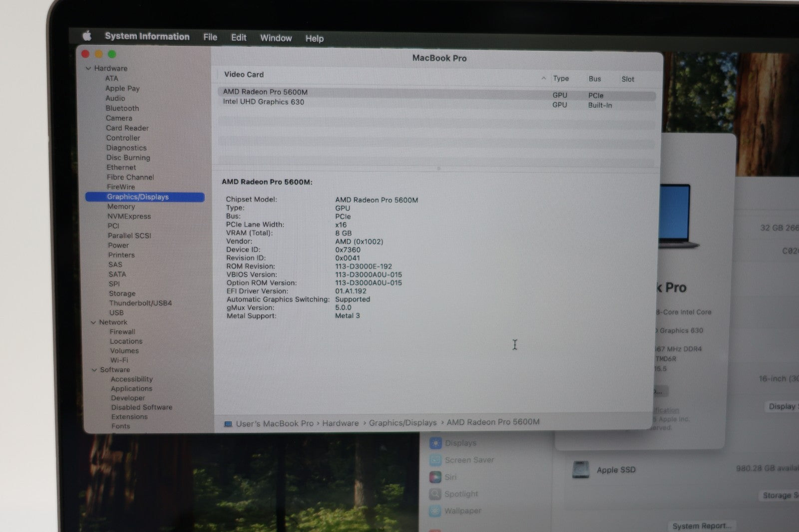The width and height of the screenshot is (799, 532).
Task: Select Diagnostics in the sidebar
Action: [126, 148]
